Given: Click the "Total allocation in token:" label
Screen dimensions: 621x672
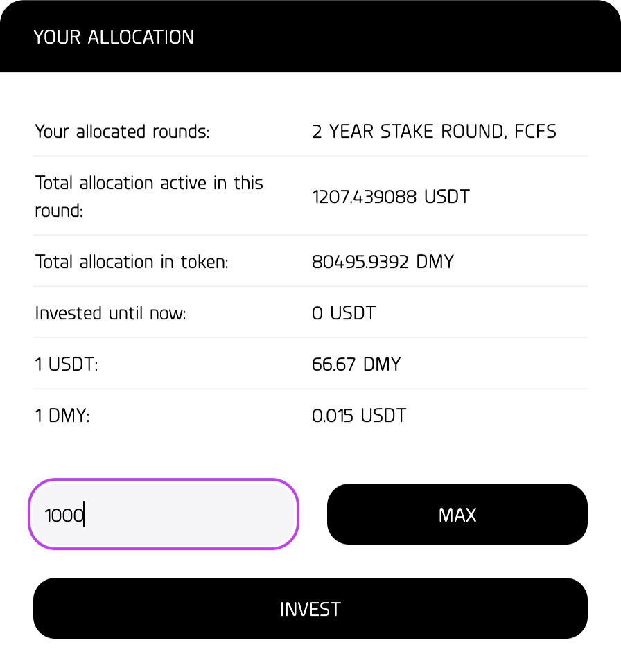Looking at the screenshot, I should coord(132,262).
